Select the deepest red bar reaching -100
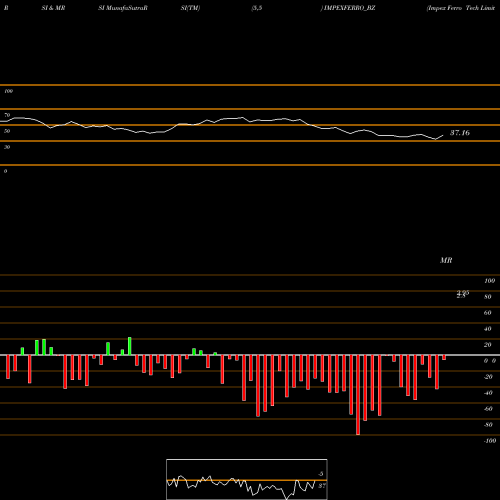500x500 pixels. [x=358, y=395]
